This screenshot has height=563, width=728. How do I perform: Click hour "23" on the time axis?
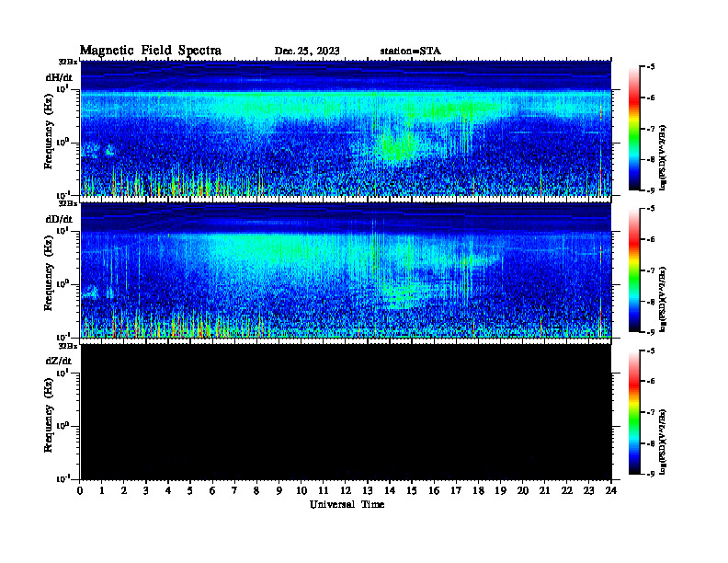point(588,490)
